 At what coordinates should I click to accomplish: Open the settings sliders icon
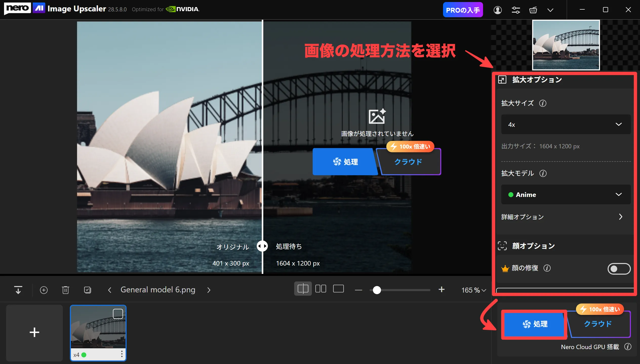tap(516, 10)
